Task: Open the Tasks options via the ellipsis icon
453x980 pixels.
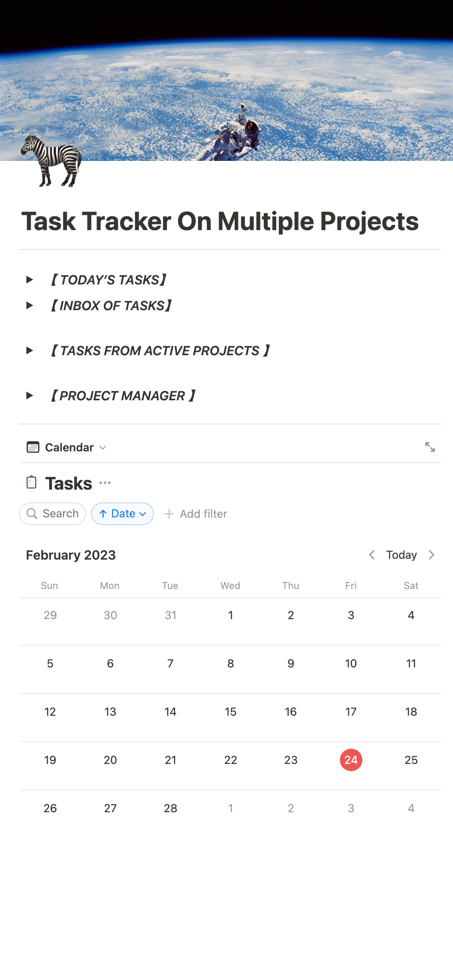Action: click(105, 482)
